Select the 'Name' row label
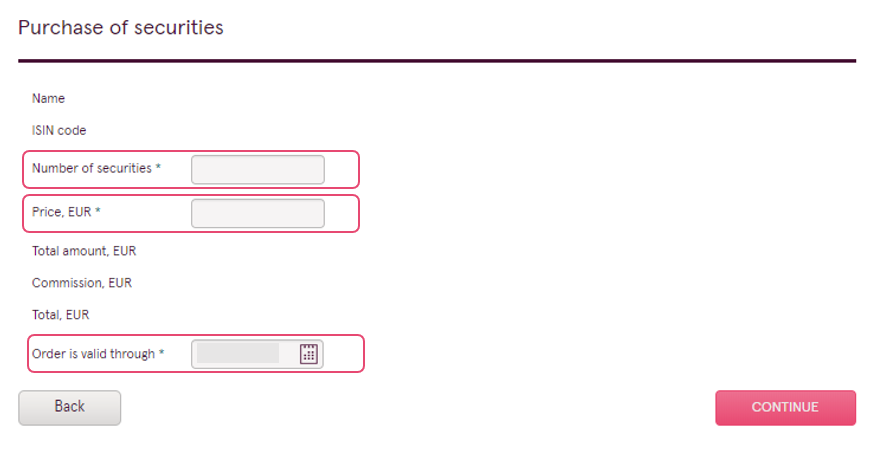The image size is (885, 467). point(49,98)
